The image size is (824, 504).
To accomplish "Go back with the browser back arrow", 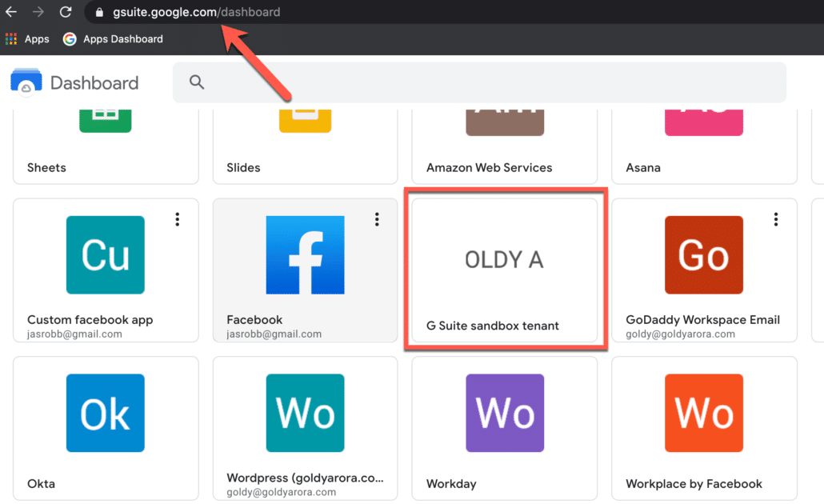I will 11,11.
